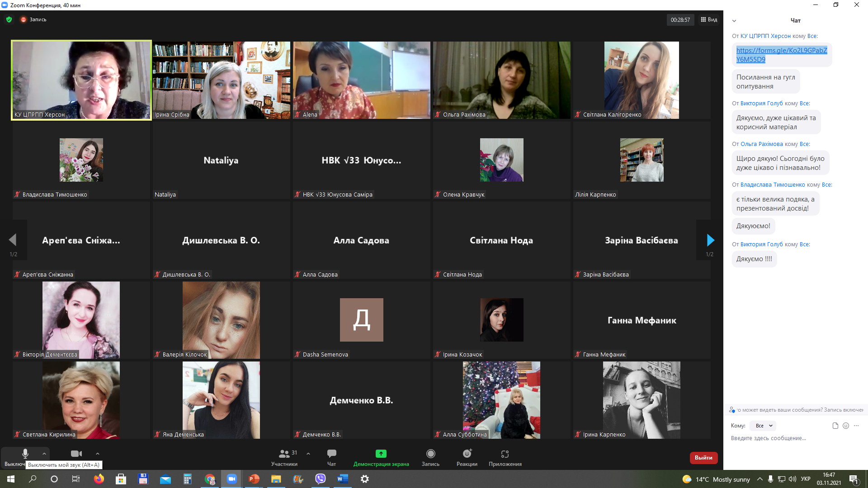Viewport: 868px width, 488px height.
Task: Click the meeting timer 00:28:57
Action: click(680, 20)
